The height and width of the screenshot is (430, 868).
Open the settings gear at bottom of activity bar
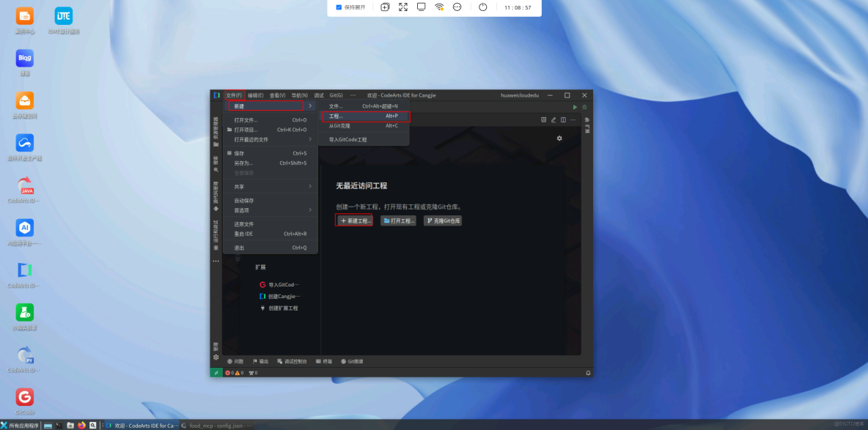point(215,357)
